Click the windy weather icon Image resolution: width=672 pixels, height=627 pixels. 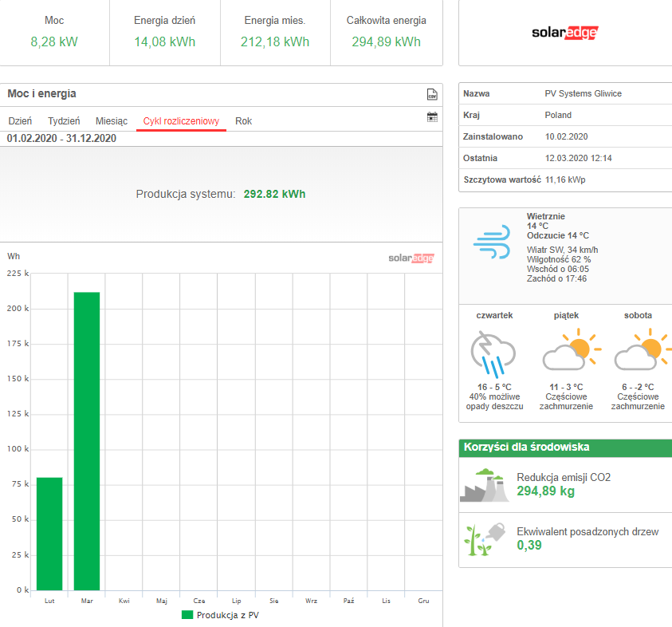coord(491,242)
